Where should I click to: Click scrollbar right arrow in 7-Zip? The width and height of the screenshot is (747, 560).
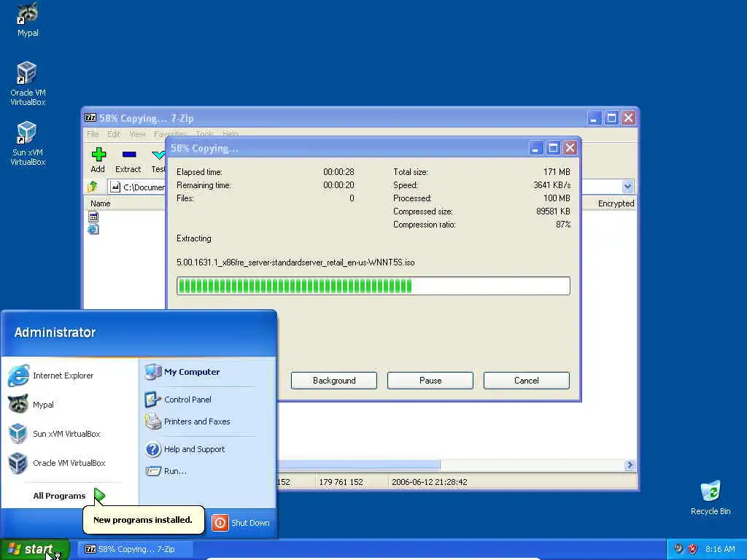tap(630, 464)
